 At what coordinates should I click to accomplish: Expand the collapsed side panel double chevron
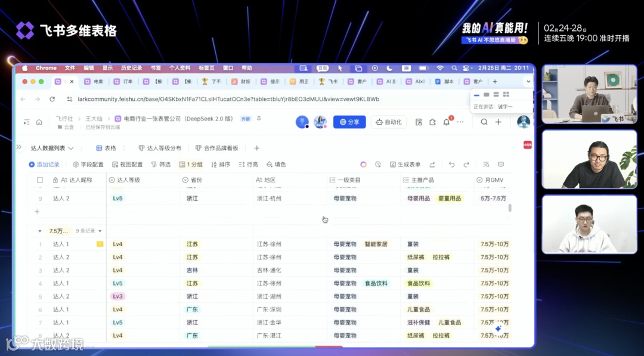click(x=19, y=147)
